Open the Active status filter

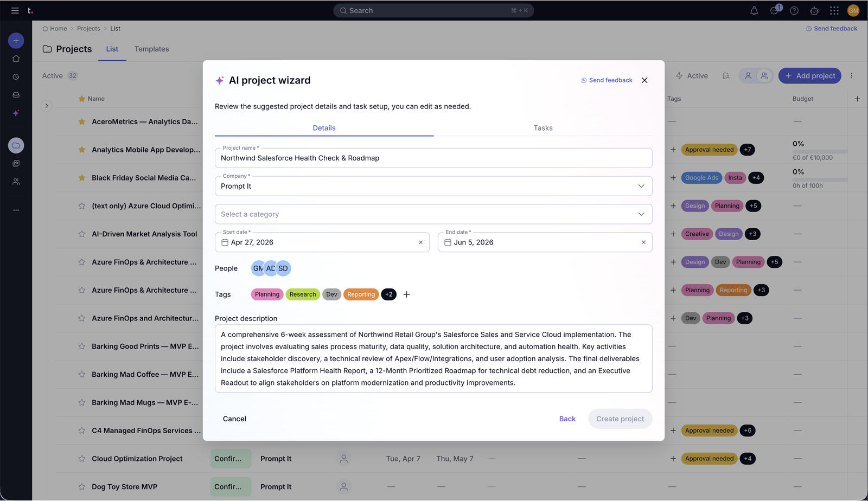692,76
